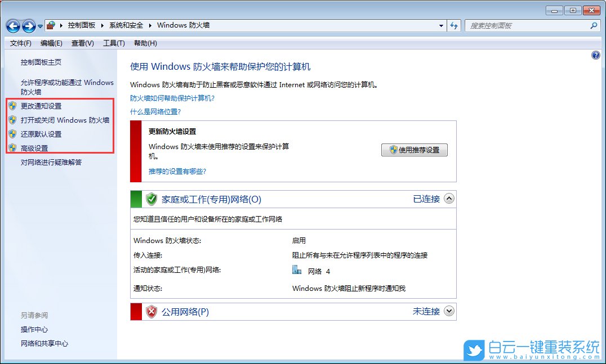Viewport: 606px width, 364px height.
Task: Expand the 公用网络 section
Action: pos(449,311)
